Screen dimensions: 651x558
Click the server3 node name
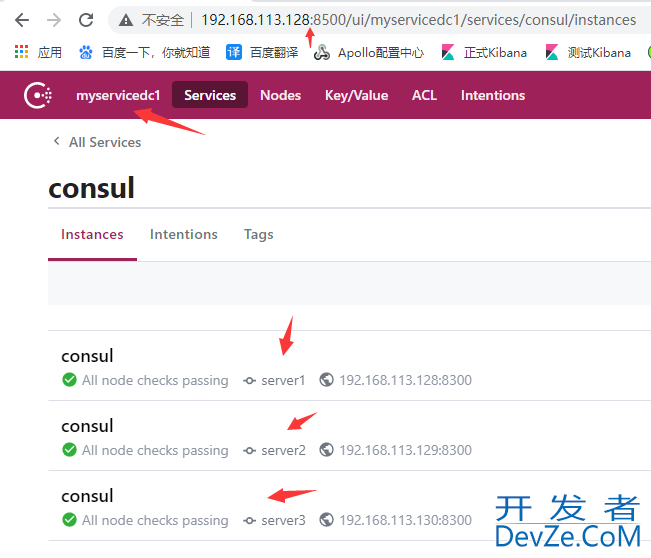coord(283,520)
